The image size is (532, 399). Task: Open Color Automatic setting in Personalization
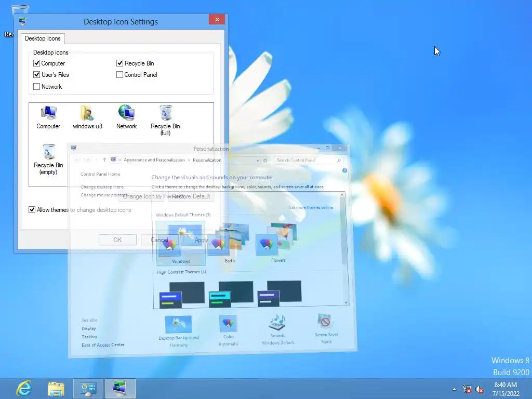229,330
